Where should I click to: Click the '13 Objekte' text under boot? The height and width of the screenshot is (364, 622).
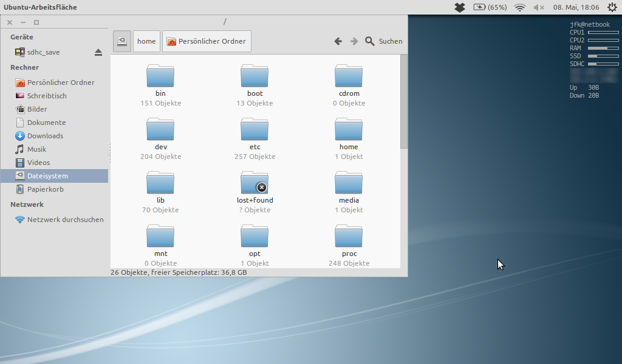pos(255,103)
